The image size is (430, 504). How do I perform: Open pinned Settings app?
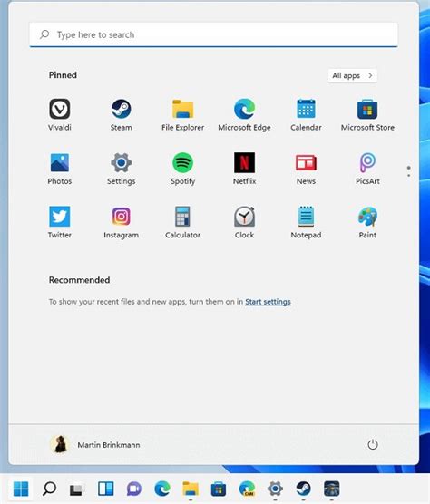pos(121,170)
